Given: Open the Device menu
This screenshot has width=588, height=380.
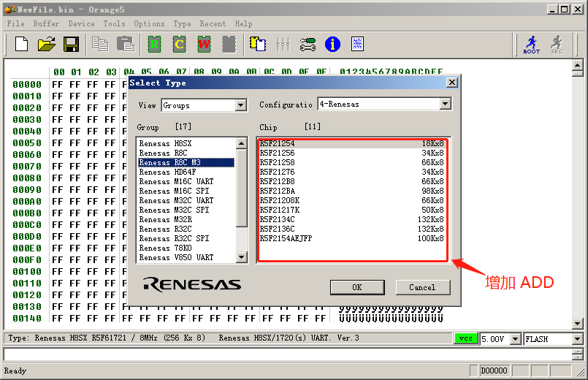Looking at the screenshot, I should [x=81, y=23].
